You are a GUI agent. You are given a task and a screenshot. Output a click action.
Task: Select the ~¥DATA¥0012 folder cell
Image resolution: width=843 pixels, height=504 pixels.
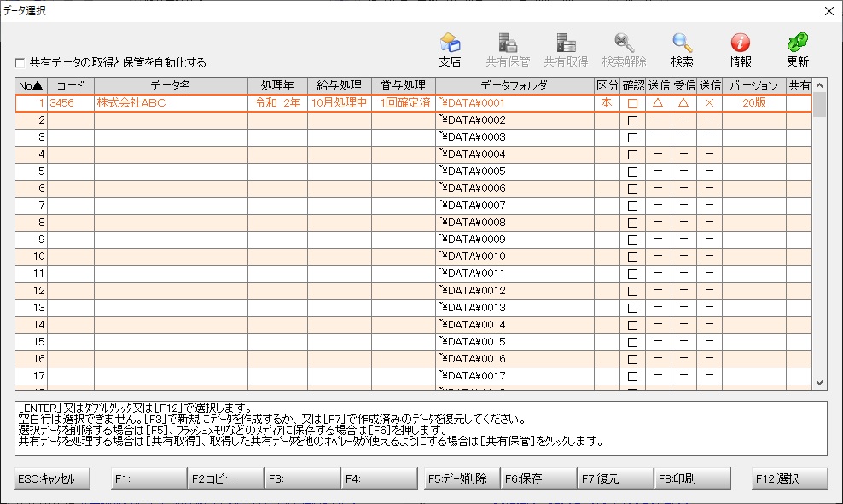515,291
